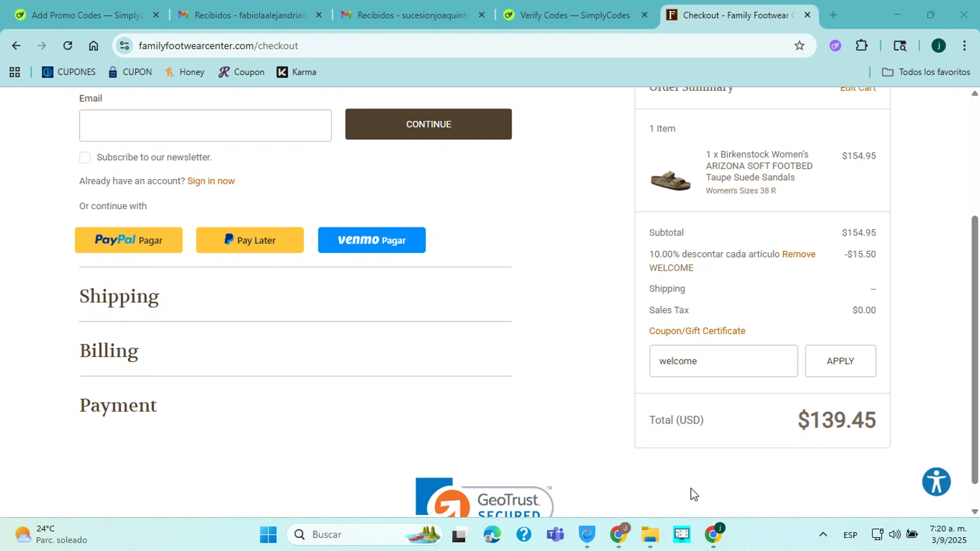Open the Karma bookmark

(x=297, y=73)
